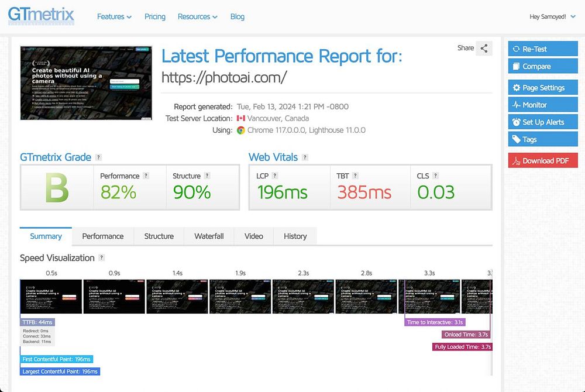Open the Tags button
This screenshot has width=585, height=392.
pos(543,139)
